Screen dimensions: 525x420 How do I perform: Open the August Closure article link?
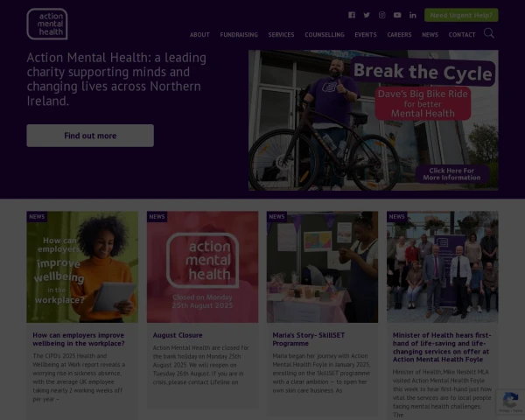[178, 335]
